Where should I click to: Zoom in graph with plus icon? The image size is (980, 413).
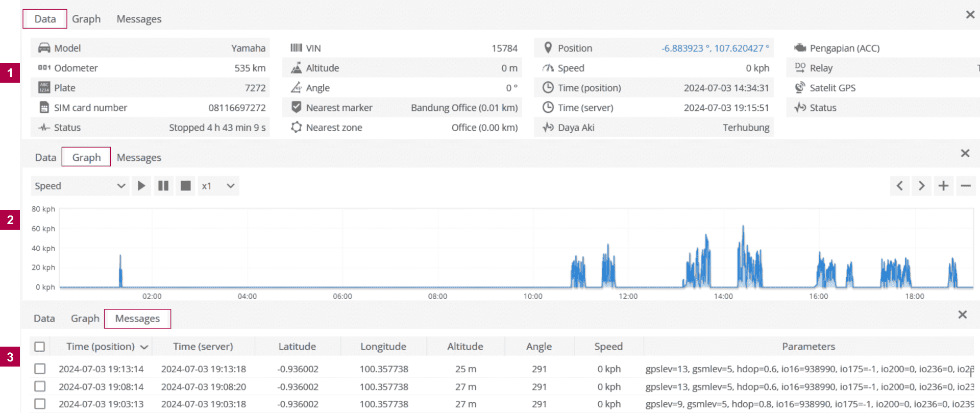click(943, 186)
